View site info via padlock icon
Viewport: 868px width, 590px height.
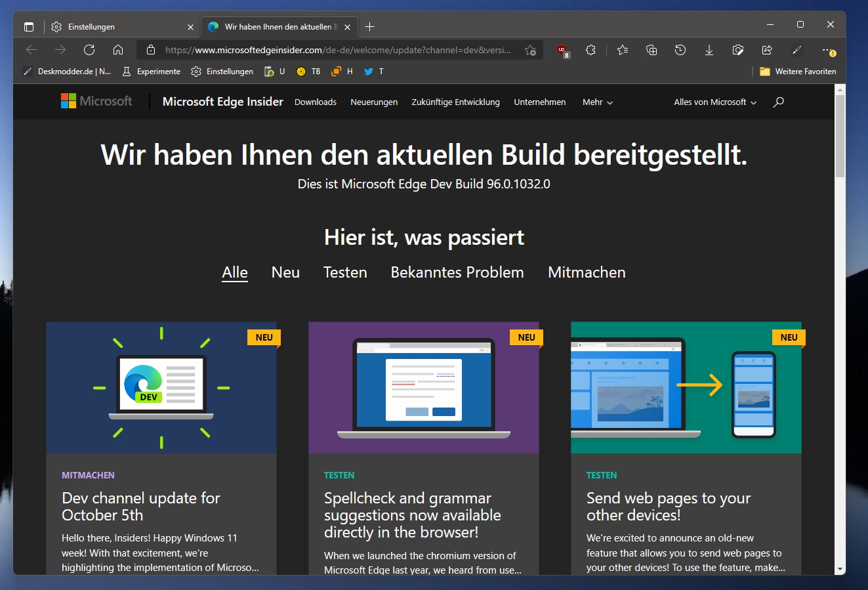(x=151, y=50)
